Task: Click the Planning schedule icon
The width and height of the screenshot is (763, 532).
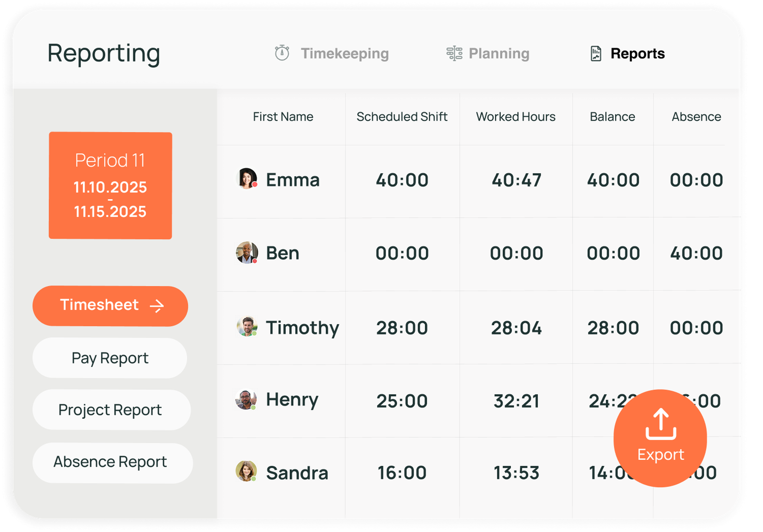Action: 454,53
